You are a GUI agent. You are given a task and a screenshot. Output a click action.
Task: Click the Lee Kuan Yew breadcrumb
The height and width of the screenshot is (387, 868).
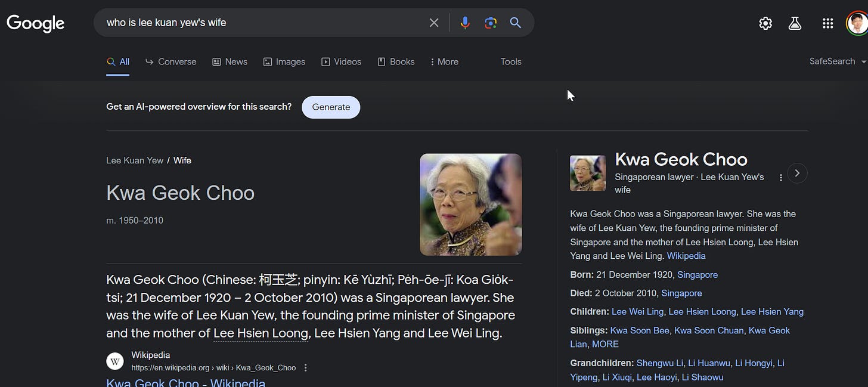tap(134, 160)
